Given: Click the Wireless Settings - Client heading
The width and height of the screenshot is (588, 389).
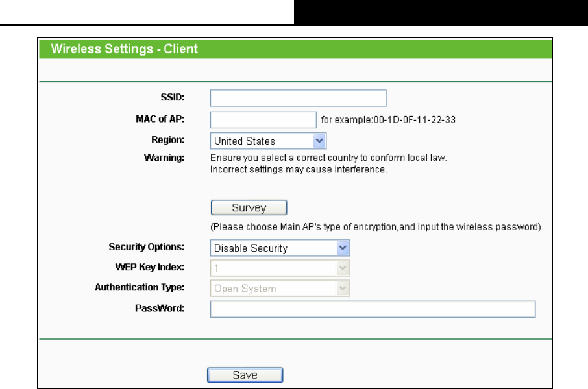Looking at the screenshot, I should (x=124, y=49).
